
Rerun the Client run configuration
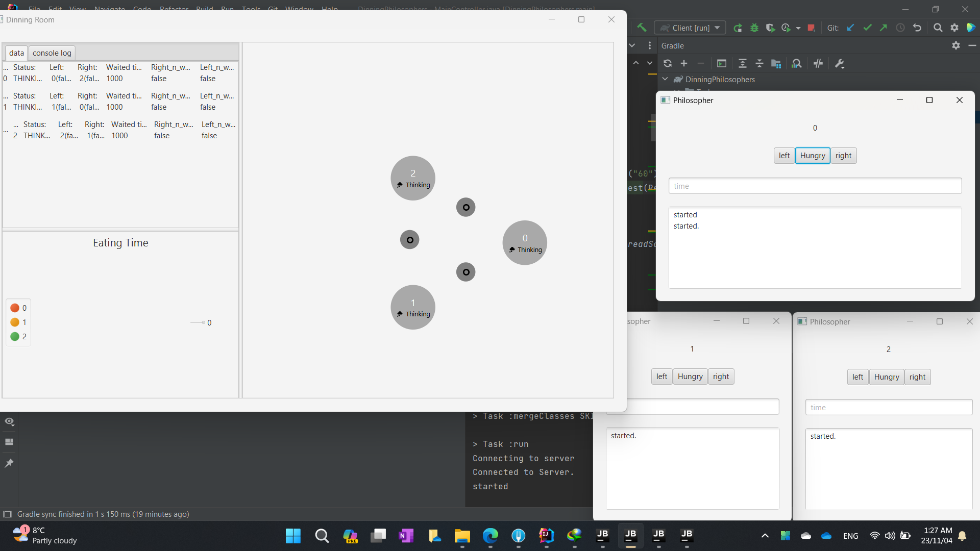click(738, 28)
